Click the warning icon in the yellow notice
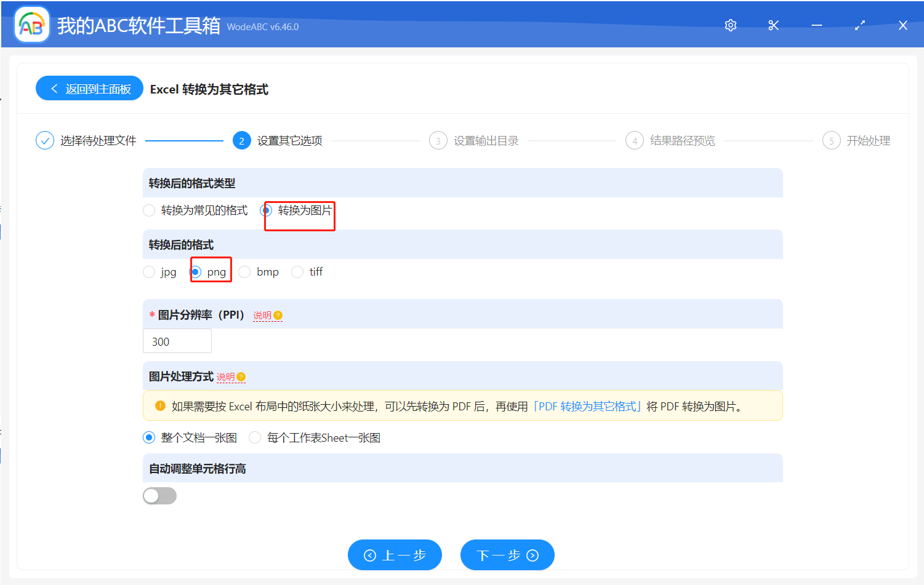This screenshot has width=924, height=585. pos(159,405)
